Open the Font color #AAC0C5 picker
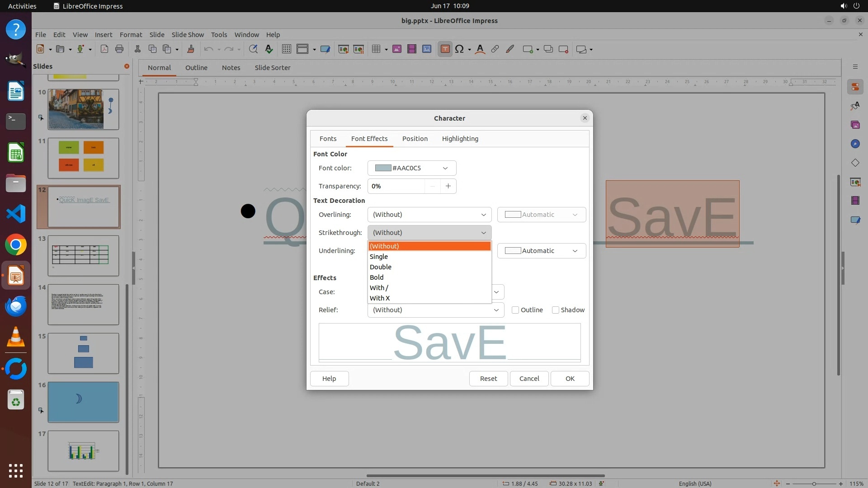Image resolution: width=868 pixels, height=488 pixels. tap(411, 168)
